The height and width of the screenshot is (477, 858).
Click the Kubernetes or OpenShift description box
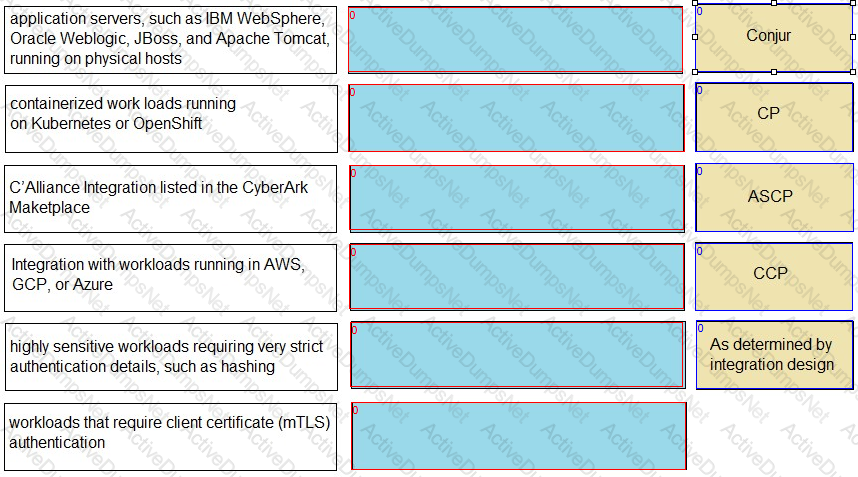point(171,119)
